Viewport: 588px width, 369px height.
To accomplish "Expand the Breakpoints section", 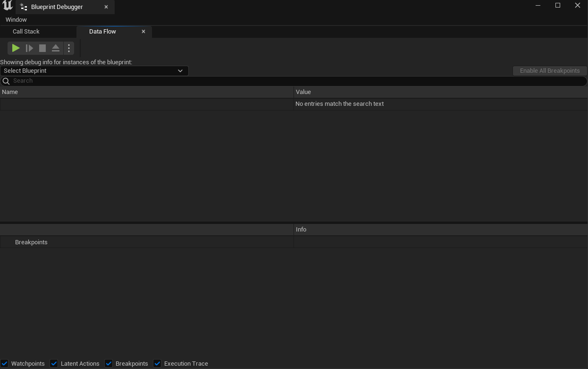I will pos(31,242).
